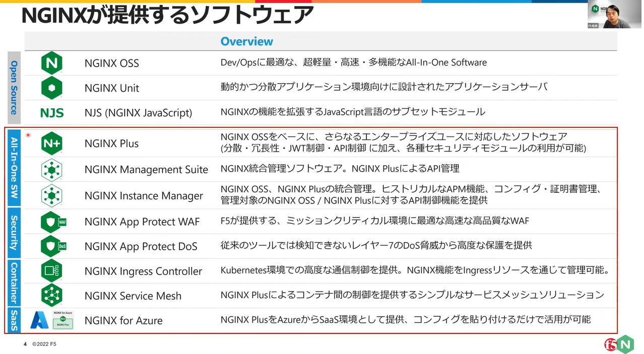This screenshot has width=644, height=354.
Task: Click the 'NGINX OSS' product name
Action: coord(112,63)
